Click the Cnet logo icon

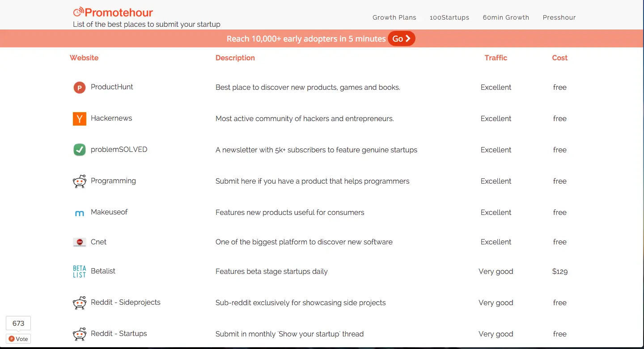tap(79, 242)
